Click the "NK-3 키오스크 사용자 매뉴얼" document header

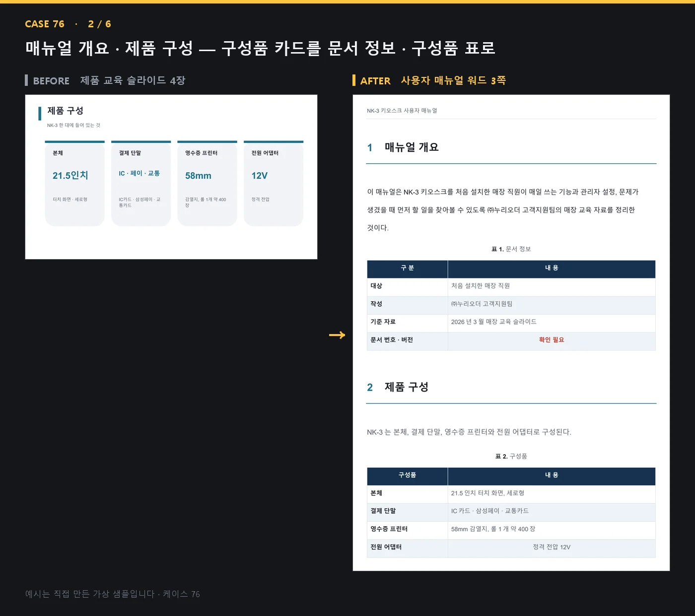coord(402,111)
